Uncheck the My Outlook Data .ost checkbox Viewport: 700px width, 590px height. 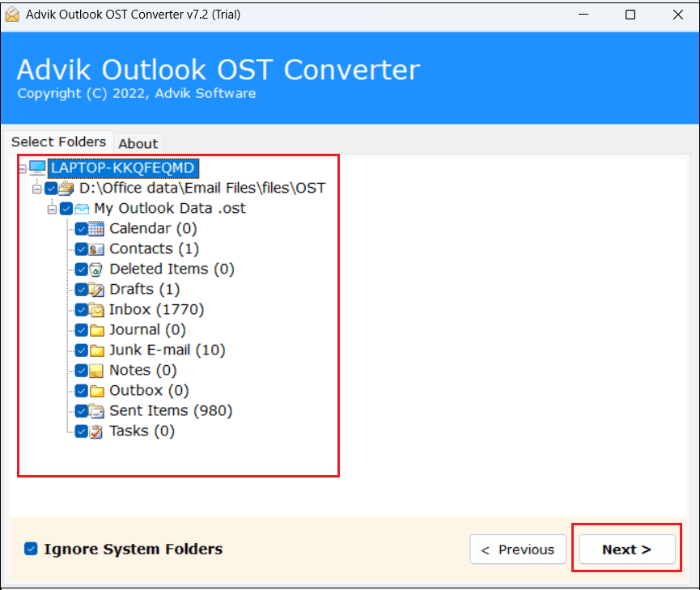coord(66,209)
